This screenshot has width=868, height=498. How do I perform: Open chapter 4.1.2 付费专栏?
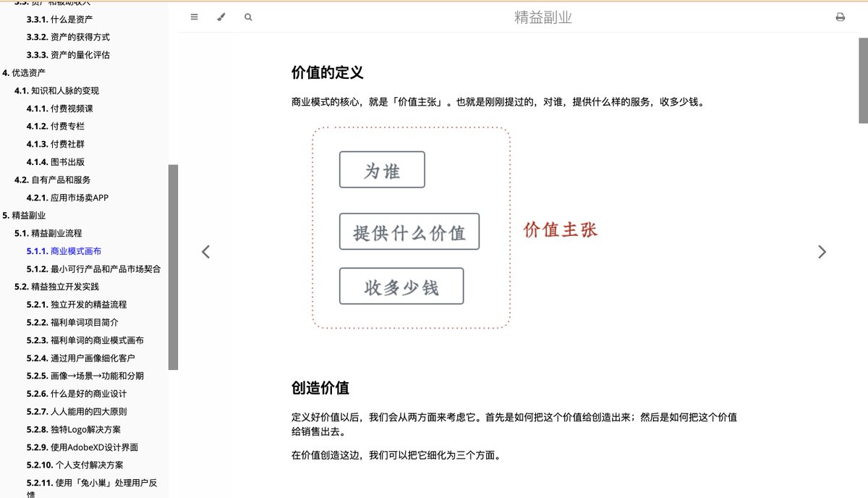coord(55,127)
